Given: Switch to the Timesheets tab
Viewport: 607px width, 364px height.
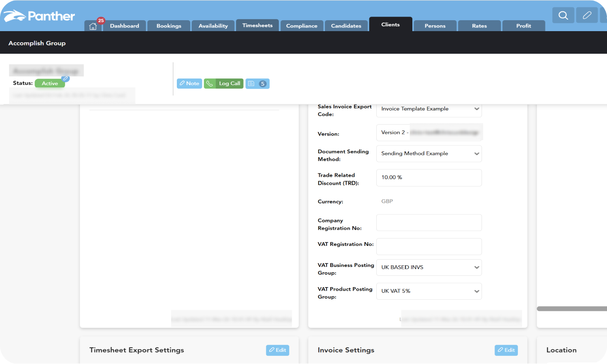Looking at the screenshot, I should [257, 25].
